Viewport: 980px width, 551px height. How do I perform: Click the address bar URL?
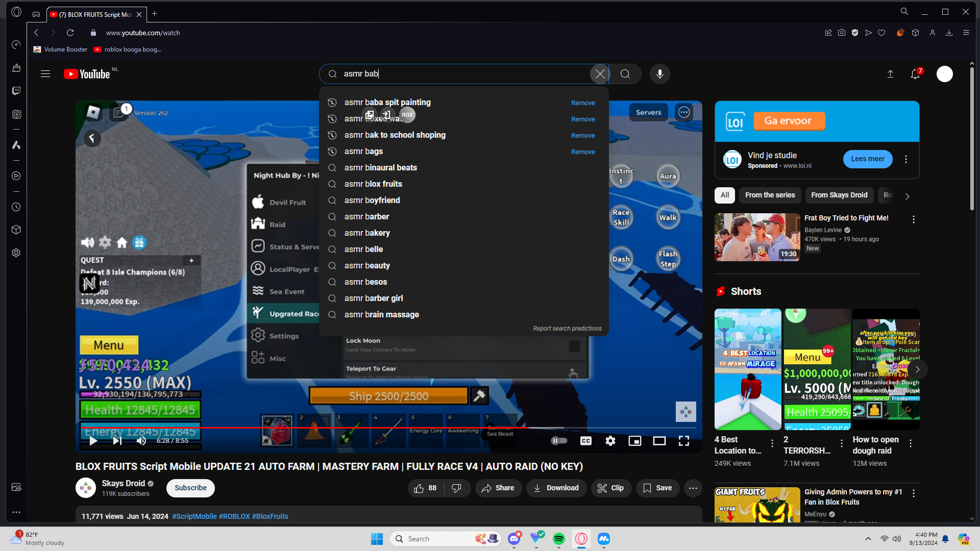click(x=143, y=33)
